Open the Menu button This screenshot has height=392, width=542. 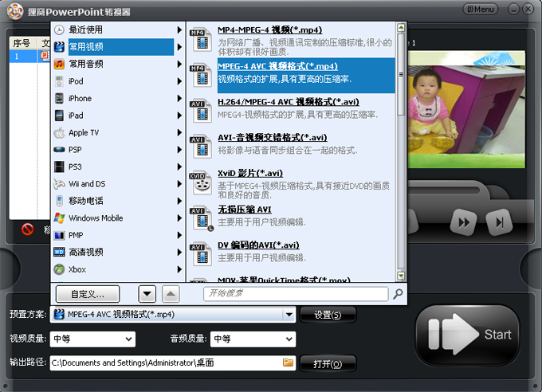480,10
